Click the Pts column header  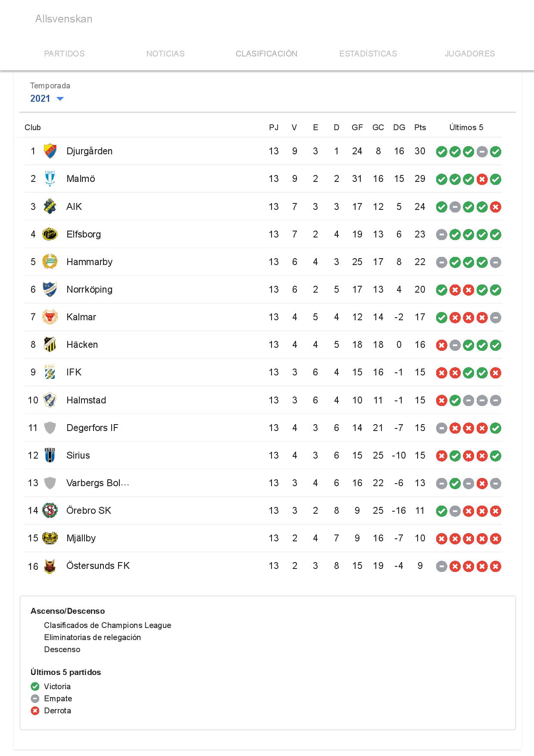pos(420,127)
